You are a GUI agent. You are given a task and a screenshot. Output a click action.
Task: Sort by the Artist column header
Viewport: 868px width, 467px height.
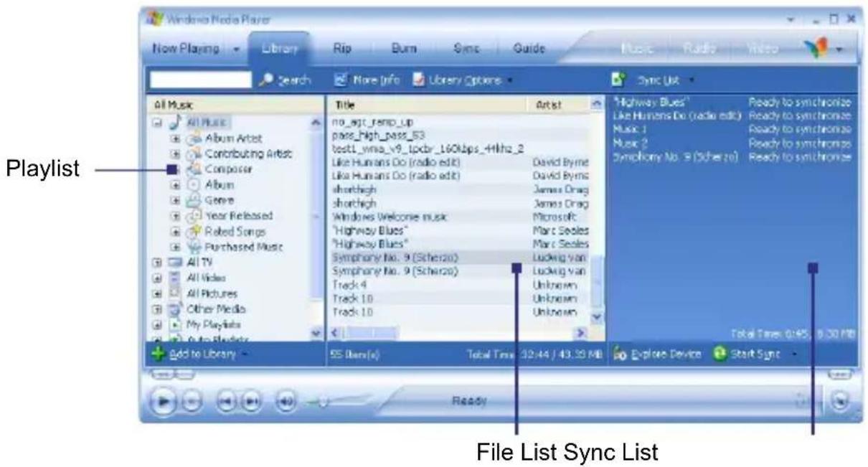(x=559, y=105)
